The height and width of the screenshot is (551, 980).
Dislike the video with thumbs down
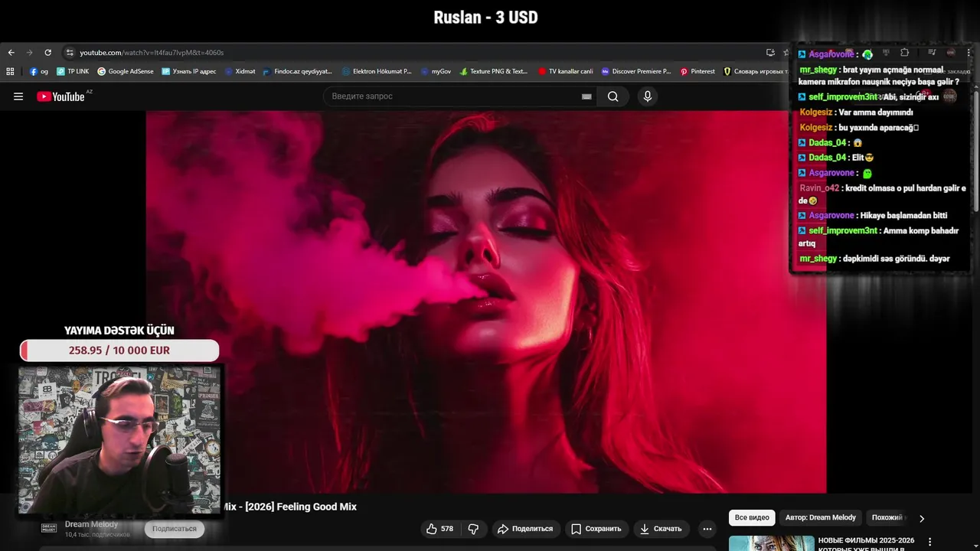(x=473, y=529)
